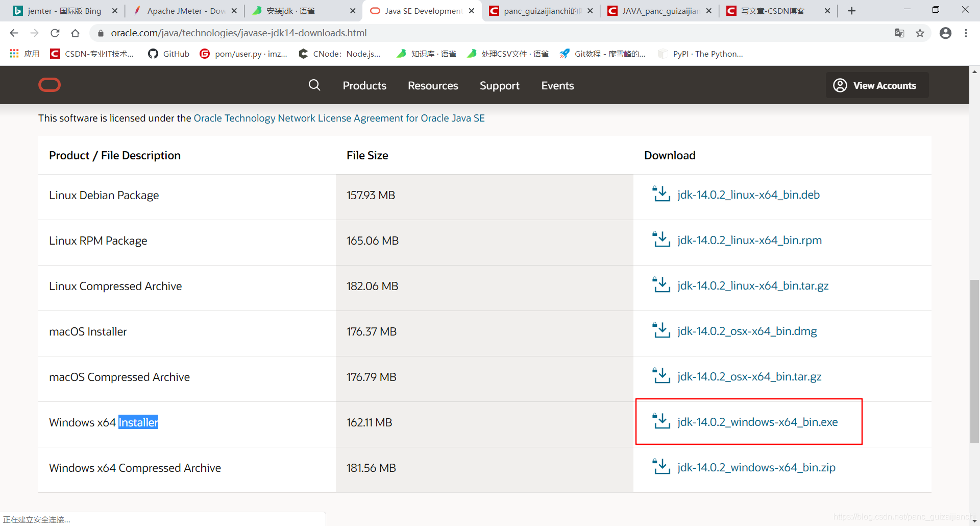Open the Chrome three-dot menu

[966, 33]
